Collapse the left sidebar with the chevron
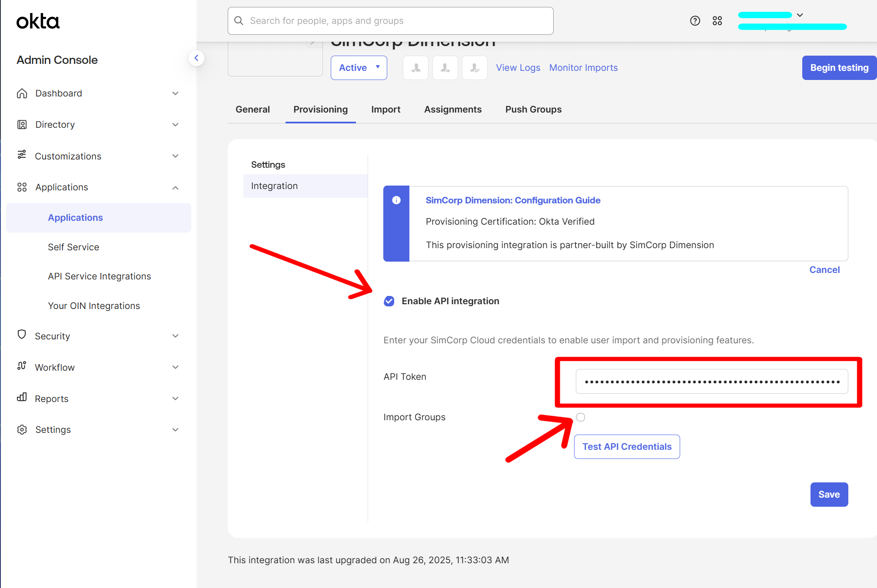Viewport: 877px width, 588px height. (x=197, y=58)
